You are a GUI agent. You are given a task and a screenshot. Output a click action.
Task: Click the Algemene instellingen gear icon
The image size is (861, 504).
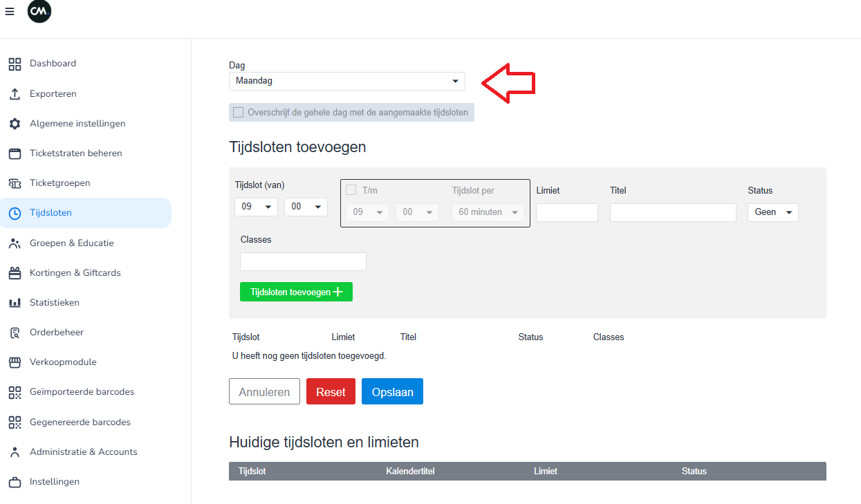click(15, 124)
